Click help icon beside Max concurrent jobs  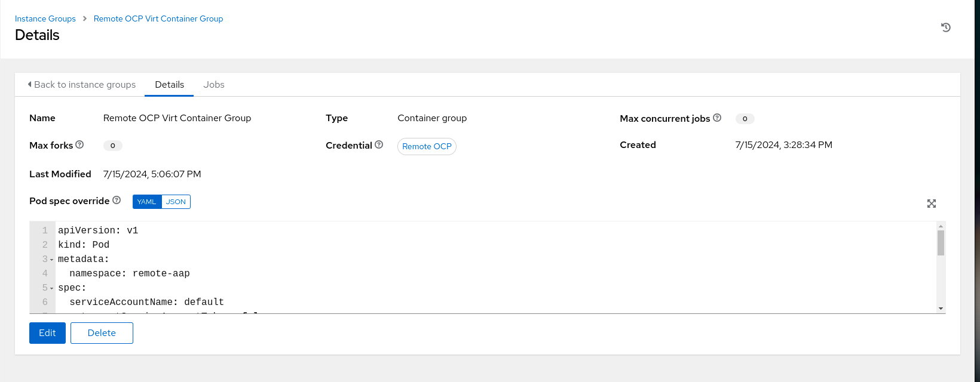717,118
